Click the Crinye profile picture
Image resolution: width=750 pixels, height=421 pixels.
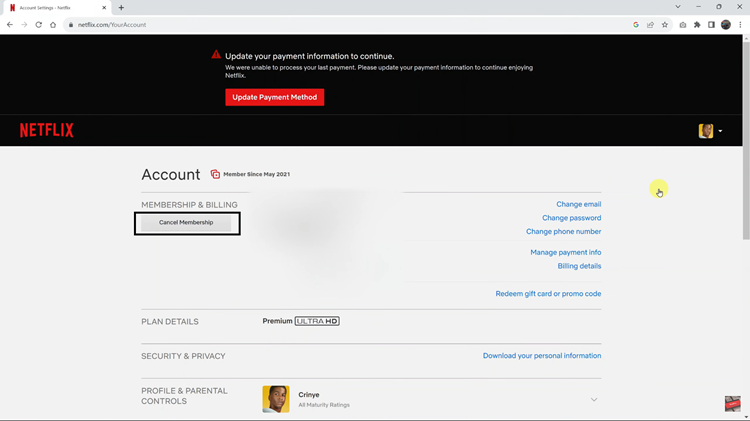pos(276,399)
